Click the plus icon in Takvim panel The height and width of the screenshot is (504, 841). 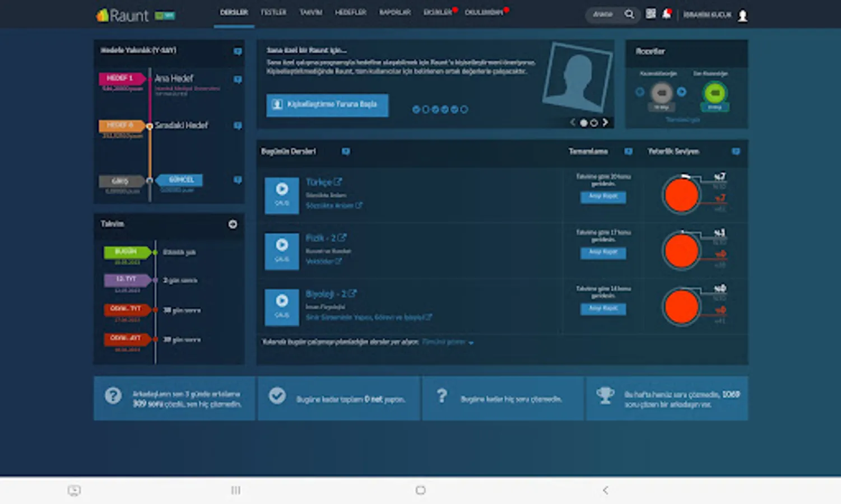click(233, 224)
